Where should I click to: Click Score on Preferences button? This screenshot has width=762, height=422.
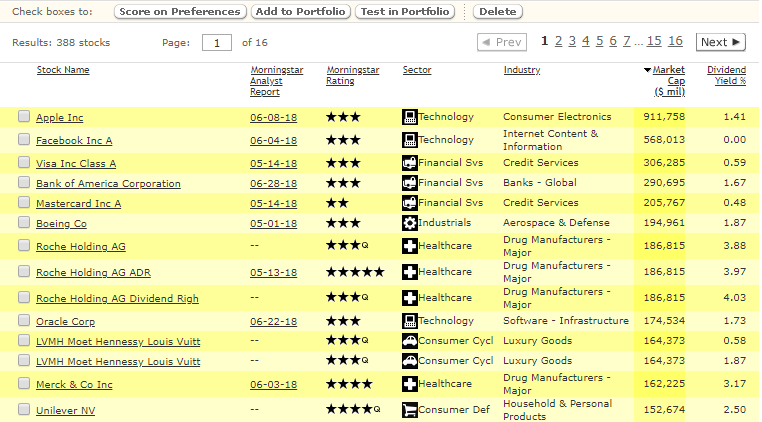click(x=180, y=12)
